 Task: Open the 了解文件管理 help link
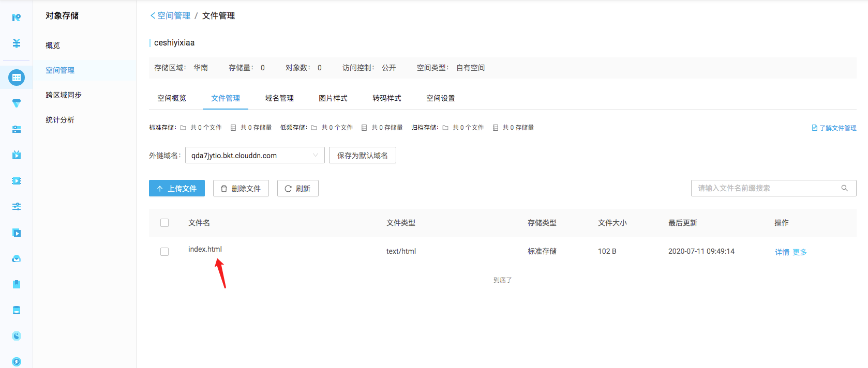(x=838, y=128)
